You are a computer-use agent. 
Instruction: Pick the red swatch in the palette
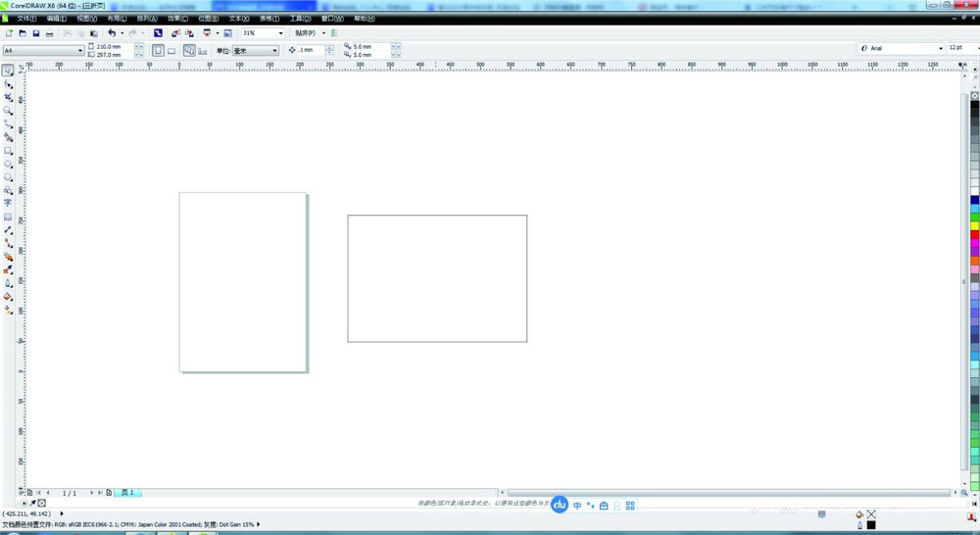click(974, 234)
